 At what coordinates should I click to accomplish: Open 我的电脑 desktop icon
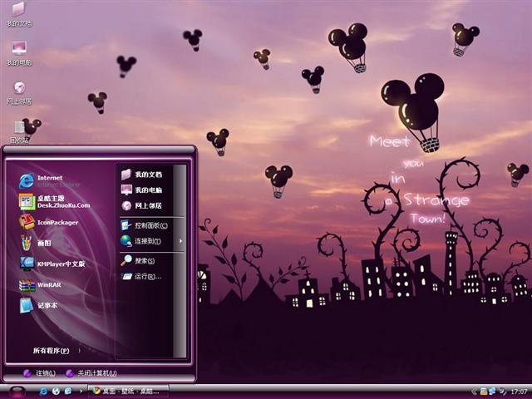[x=19, y=53]
